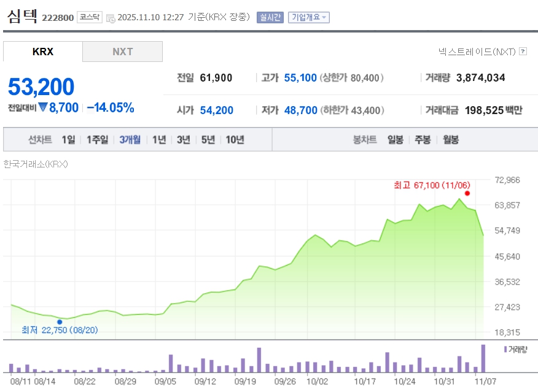538x392 pixels.
Task: Choose the 주봉 weekly candle chart
Action: (x=423, y=139)
